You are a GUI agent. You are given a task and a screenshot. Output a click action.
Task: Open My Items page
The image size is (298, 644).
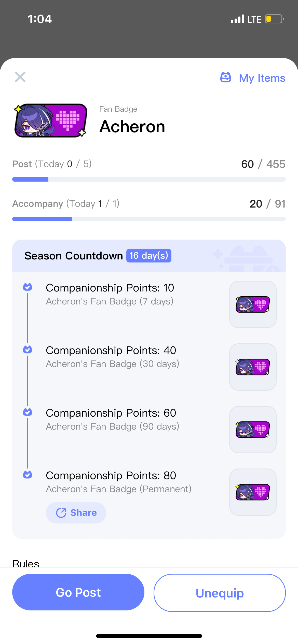tap(262, 78)
